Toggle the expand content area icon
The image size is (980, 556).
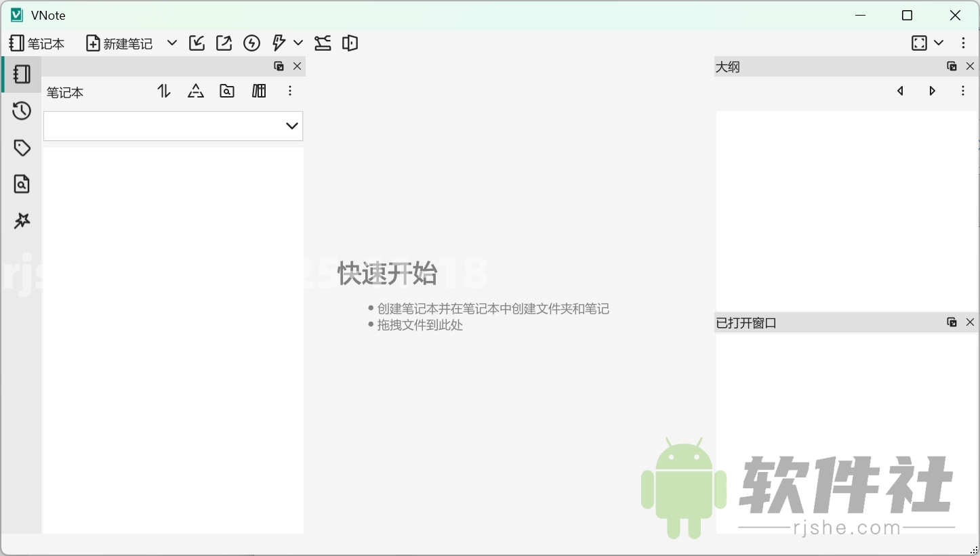click(920, 43)
